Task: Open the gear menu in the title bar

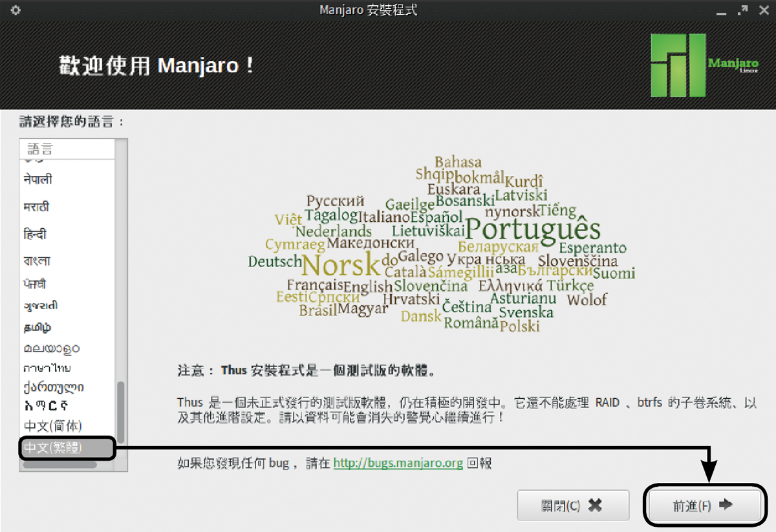Action: [x=16, y=10]
